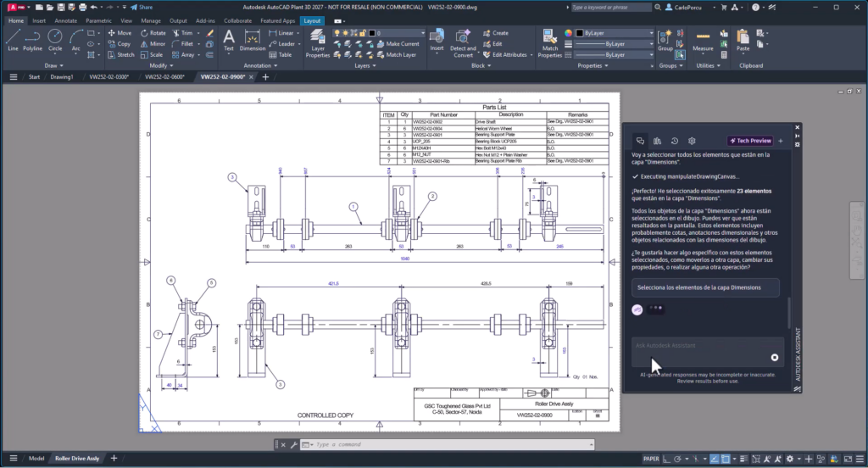Viewport: 868px width, 468px height.
Task: Click the Match Properties tool
Action: tap(549, 43)
